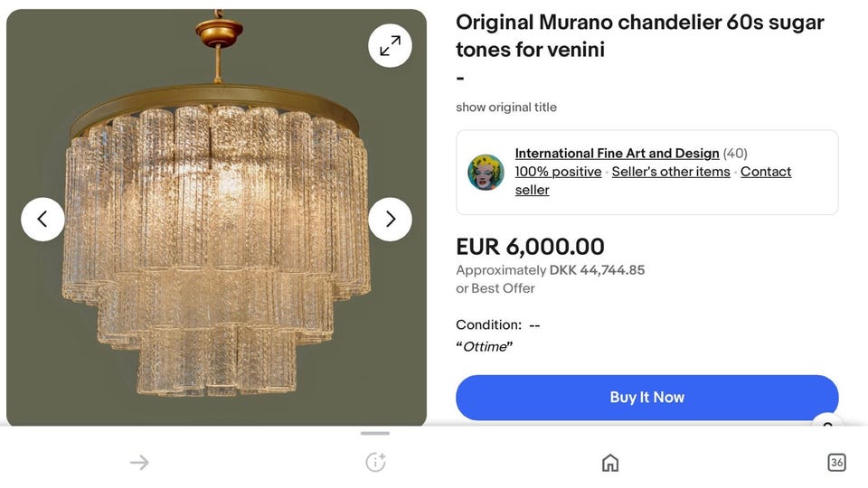Image resolution: width=868 pixels, height=488 pixels.
Task: Click the Contact seller link
Action: [765, 172]
